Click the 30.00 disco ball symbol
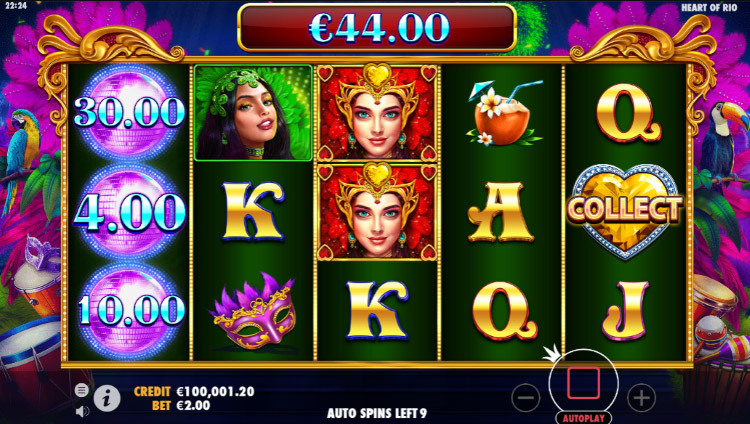Screen dimensions: 750x424 129,112
